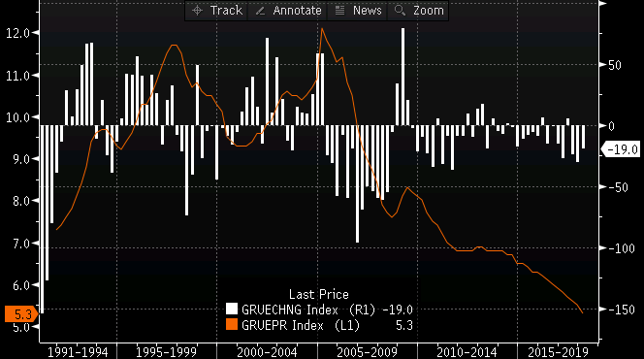Viewport: 644px width, 359px height.
Task: Click the Zoom magnifier icon
Action: (400, 11)
